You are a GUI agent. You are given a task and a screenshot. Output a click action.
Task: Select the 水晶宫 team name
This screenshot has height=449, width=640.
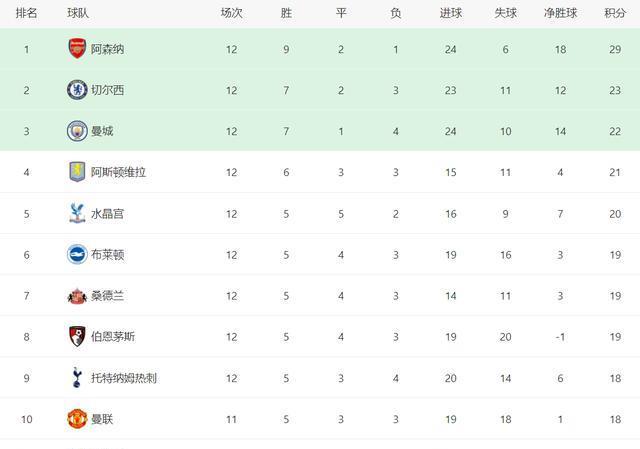107,213
